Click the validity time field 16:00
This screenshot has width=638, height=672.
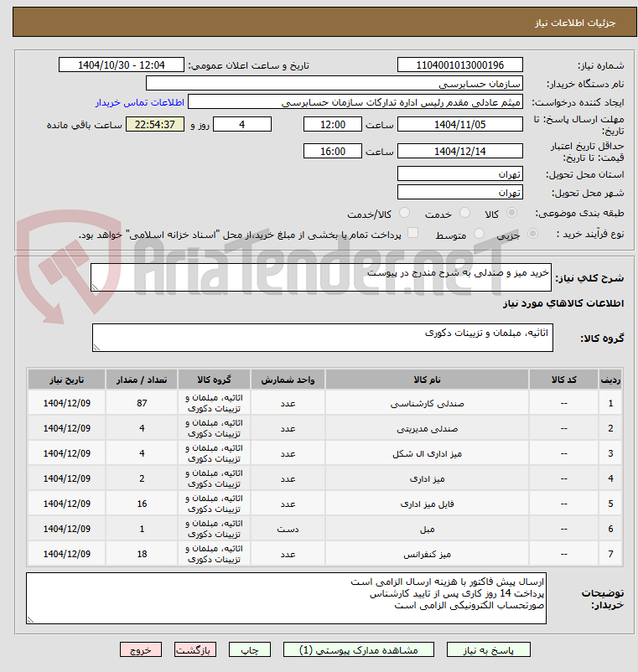(333, 151)
